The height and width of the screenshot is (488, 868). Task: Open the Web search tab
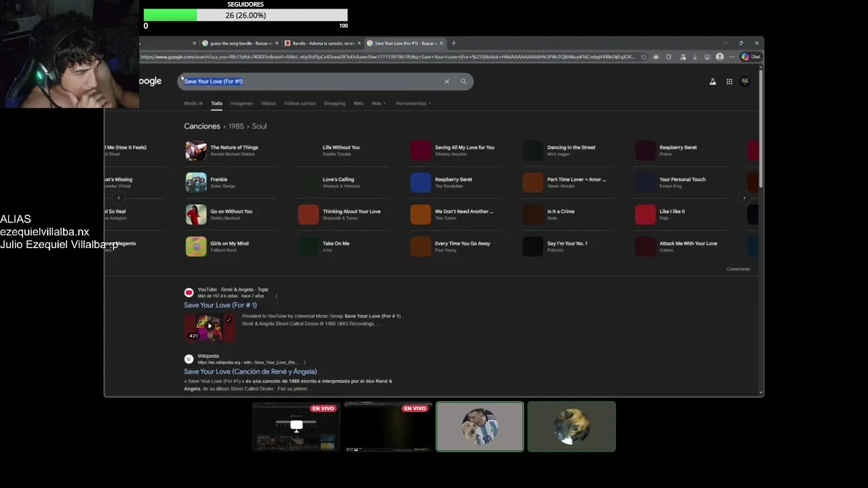pyautogui.click(x=358, y=104)
